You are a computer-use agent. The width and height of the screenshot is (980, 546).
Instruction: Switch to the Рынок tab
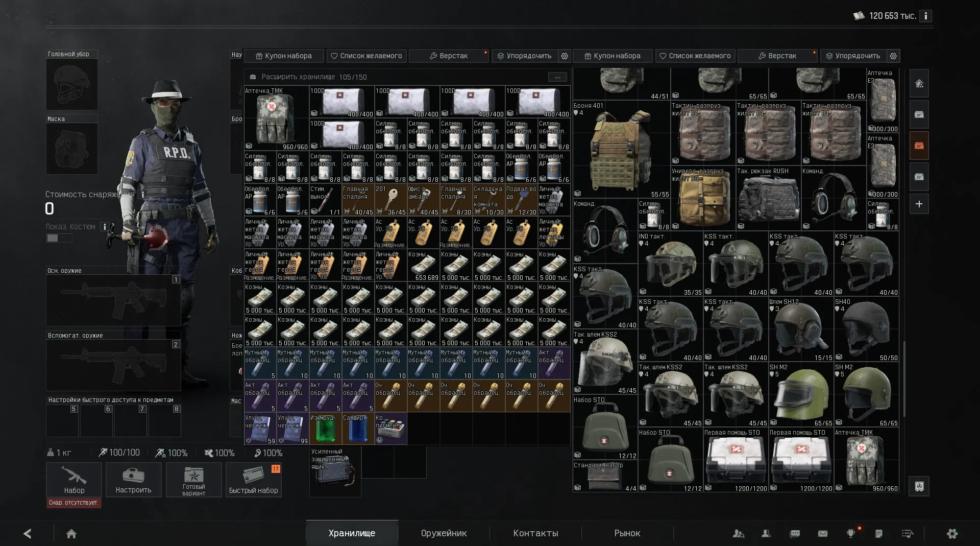[x=627, y=533]
